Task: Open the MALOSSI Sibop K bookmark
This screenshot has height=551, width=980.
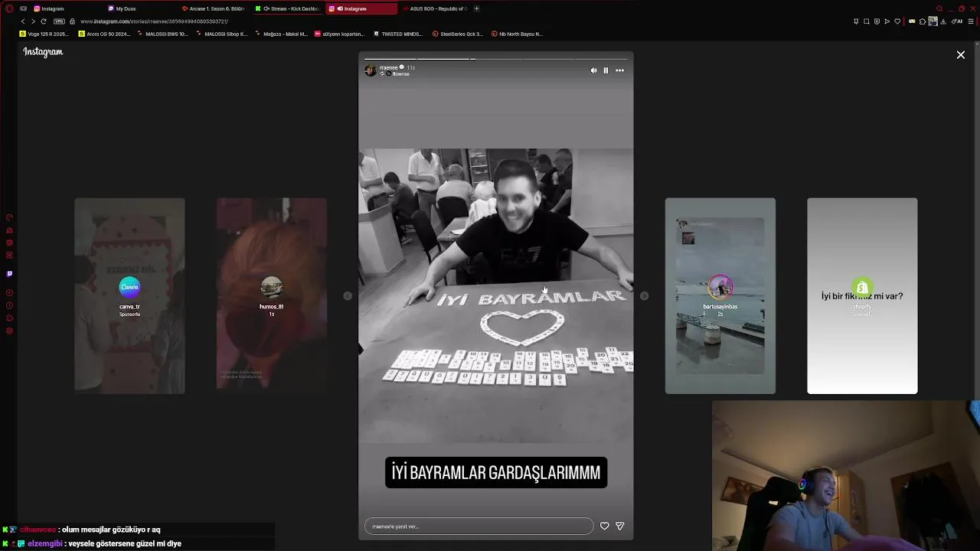Action: point(222,34)
